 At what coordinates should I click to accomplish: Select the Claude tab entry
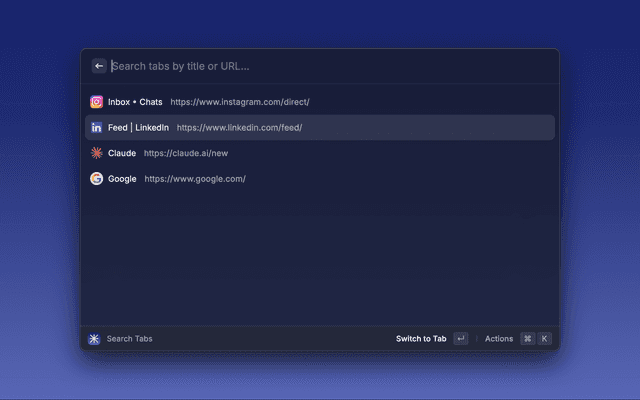pos(320,153)
